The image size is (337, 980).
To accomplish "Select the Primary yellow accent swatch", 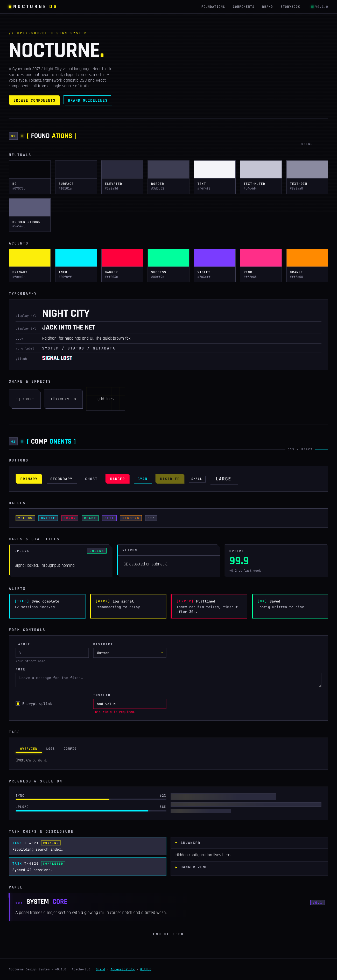I will click(x=30, y=265).
